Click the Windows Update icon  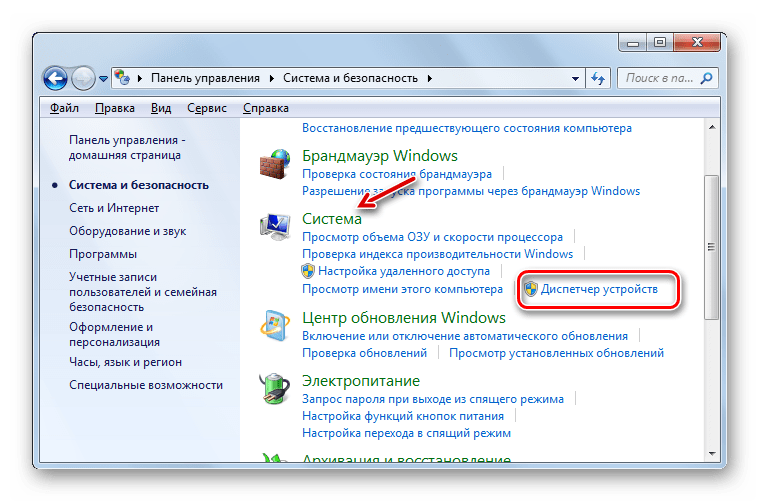pos(274,326)
